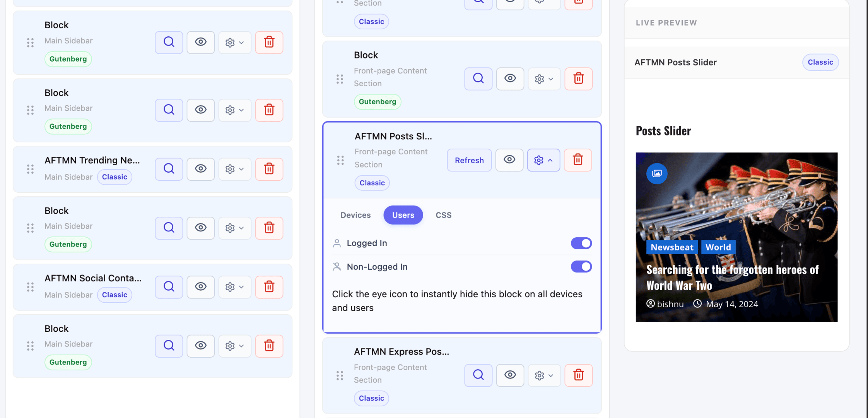Delete the AFTMN Express Posts widget
The image size is (868, 418).
click(579, 375)
